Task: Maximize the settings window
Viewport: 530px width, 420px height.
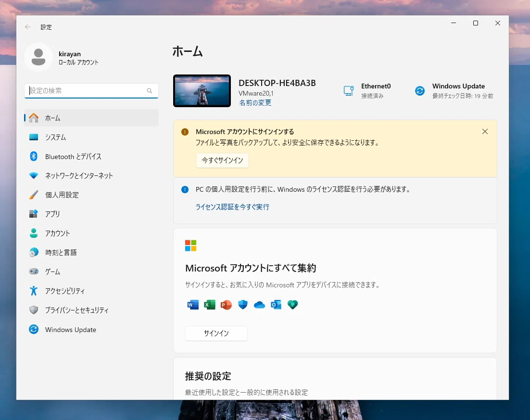Action: coord(476,23)
